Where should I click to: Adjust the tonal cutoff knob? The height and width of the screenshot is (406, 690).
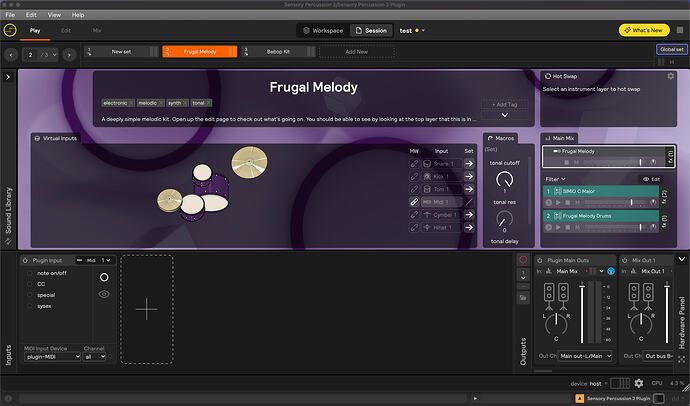(504, 179)
